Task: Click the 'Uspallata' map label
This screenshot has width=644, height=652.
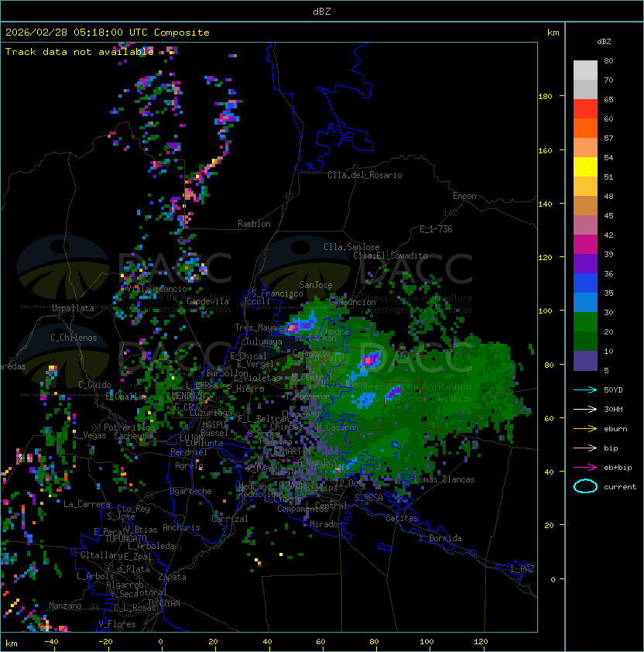Action: 73,308
